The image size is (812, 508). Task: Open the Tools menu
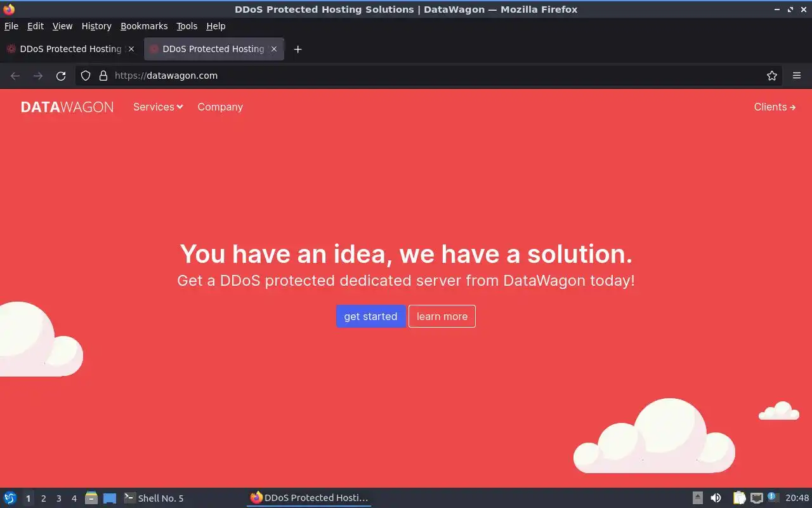click(187, 26)
